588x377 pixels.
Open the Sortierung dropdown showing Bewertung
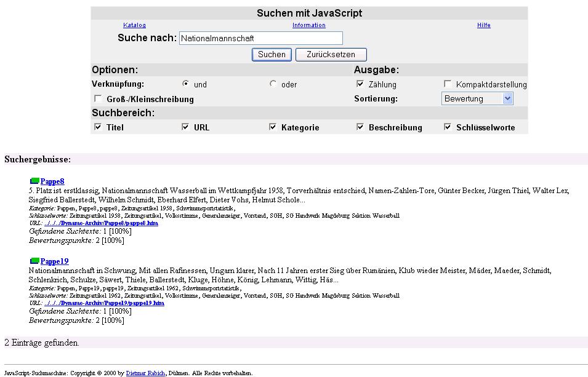pos(477,98)
